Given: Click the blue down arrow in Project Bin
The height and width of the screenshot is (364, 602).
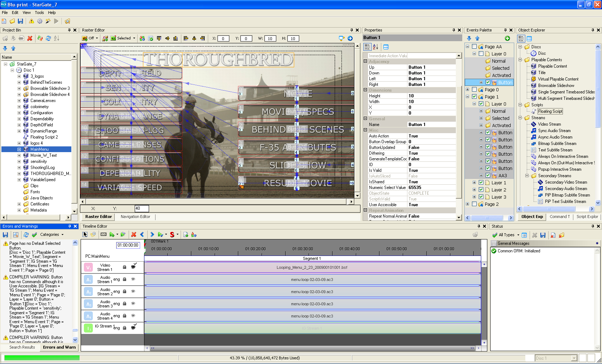Looking at the screenshot, I should pos(5,48).
